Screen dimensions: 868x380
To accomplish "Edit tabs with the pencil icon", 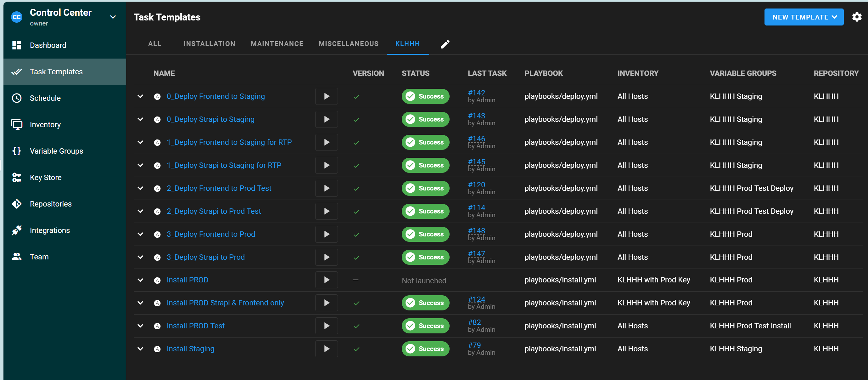I will 445,44.
